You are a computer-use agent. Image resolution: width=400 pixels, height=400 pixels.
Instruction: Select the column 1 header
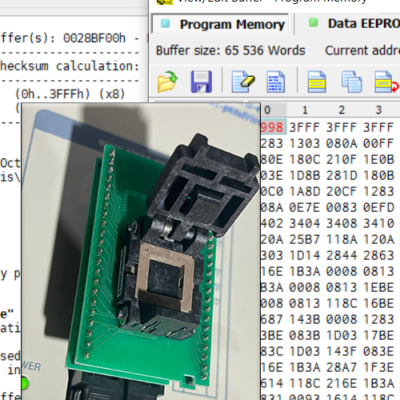click(x=305, y=110)
